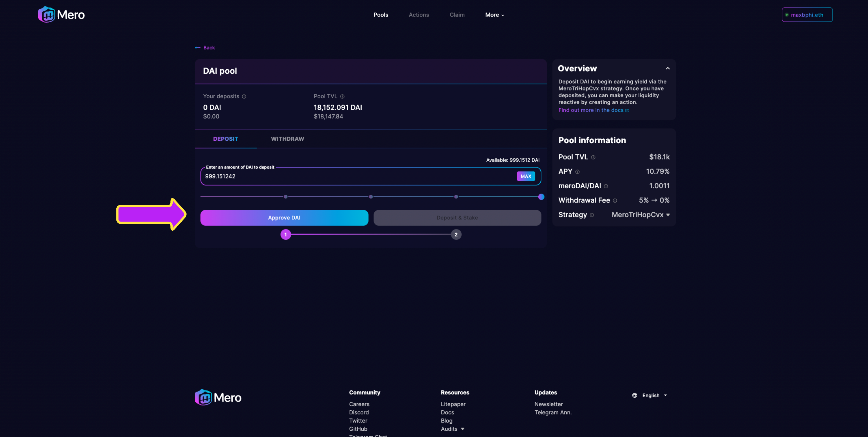
Task: Expand the MeroTriHopCvx strategy dropdown
Action: coord(640,215)
